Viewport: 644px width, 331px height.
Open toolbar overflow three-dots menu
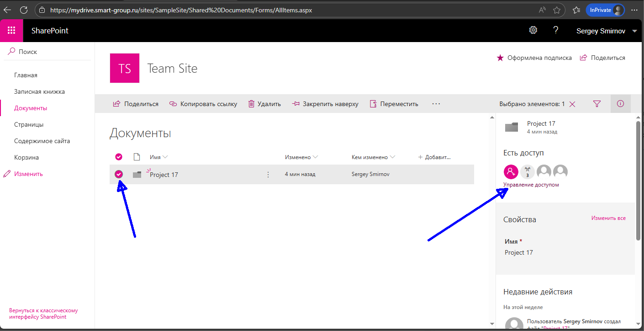pos(436,104)
